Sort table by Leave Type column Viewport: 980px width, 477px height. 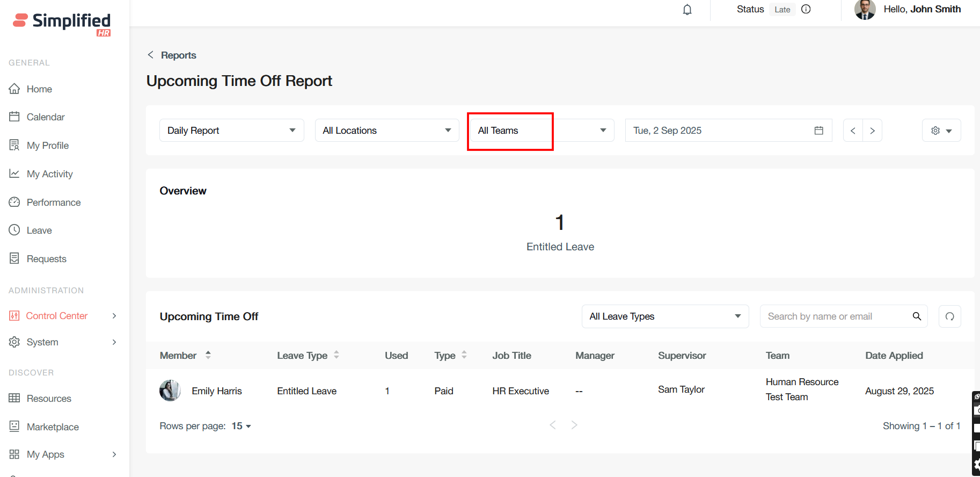point(337,355)
